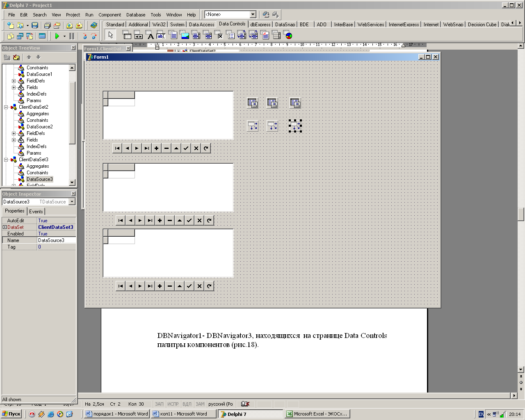Collapse the ClientDataSet2 tree node
Viewport: 525px width, 420px height.
coord(6,107)
